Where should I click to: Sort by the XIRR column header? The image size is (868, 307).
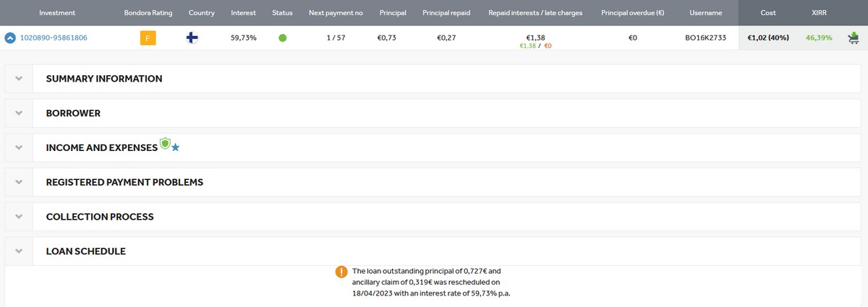click(819, 13)
